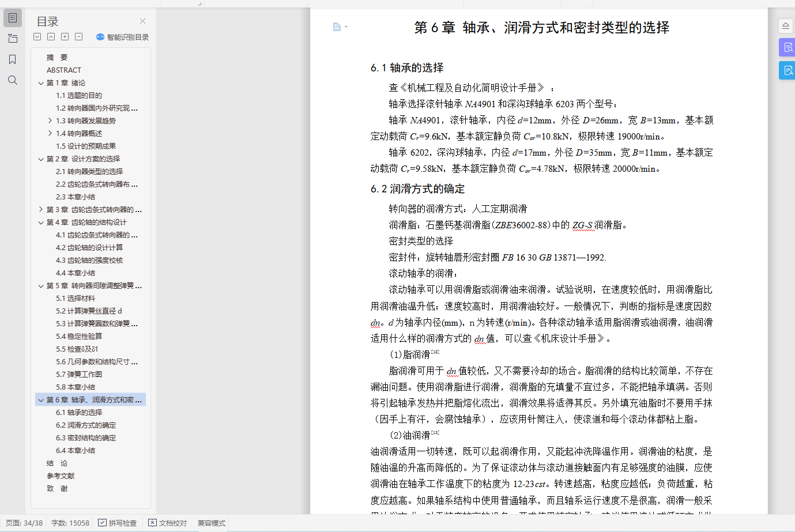Click the down-chevron box icon under 目录

(37, 37)
